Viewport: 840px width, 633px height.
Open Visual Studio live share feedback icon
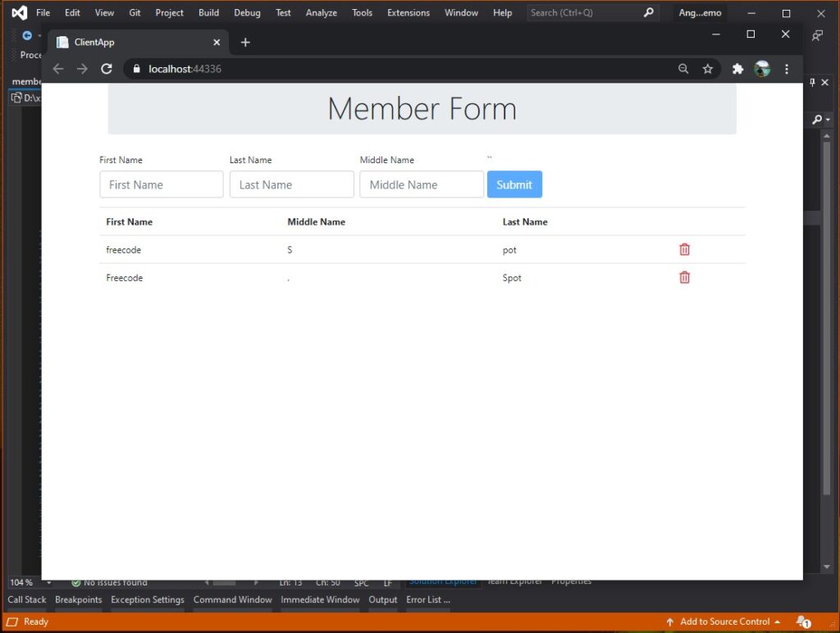817,36
